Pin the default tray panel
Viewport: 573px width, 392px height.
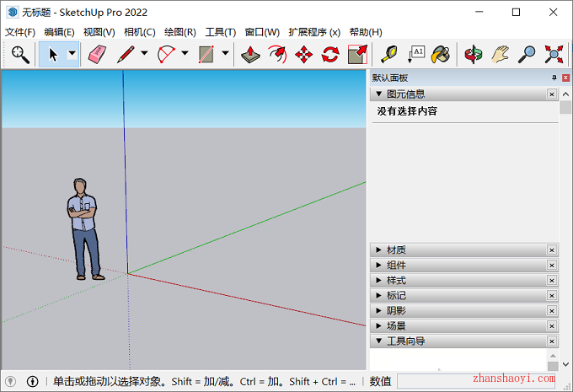pos(554,78)
